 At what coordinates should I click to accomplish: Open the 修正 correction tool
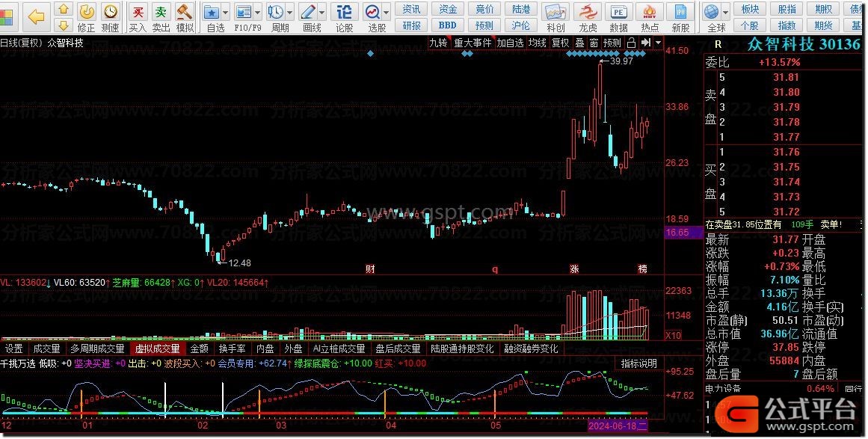87,17
